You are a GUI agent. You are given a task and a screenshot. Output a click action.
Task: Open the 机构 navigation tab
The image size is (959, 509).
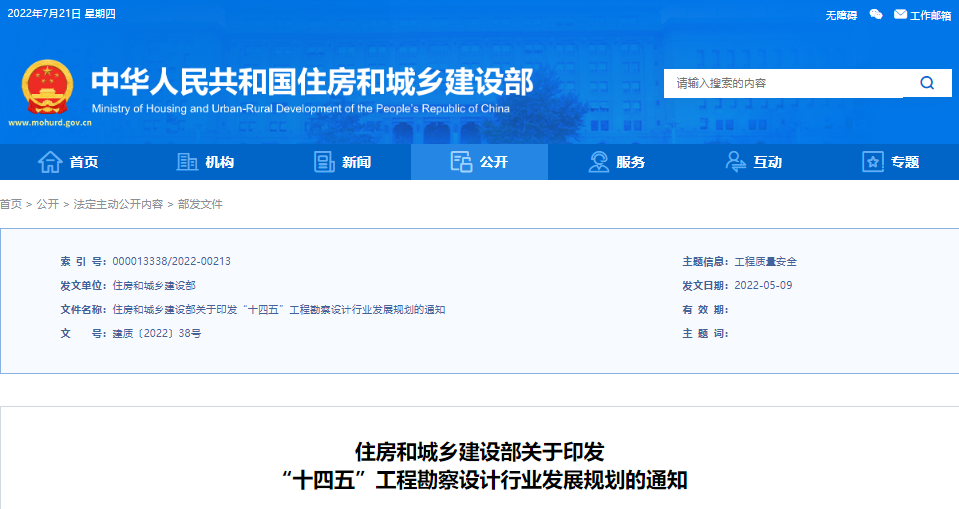[x=206, y=162]
